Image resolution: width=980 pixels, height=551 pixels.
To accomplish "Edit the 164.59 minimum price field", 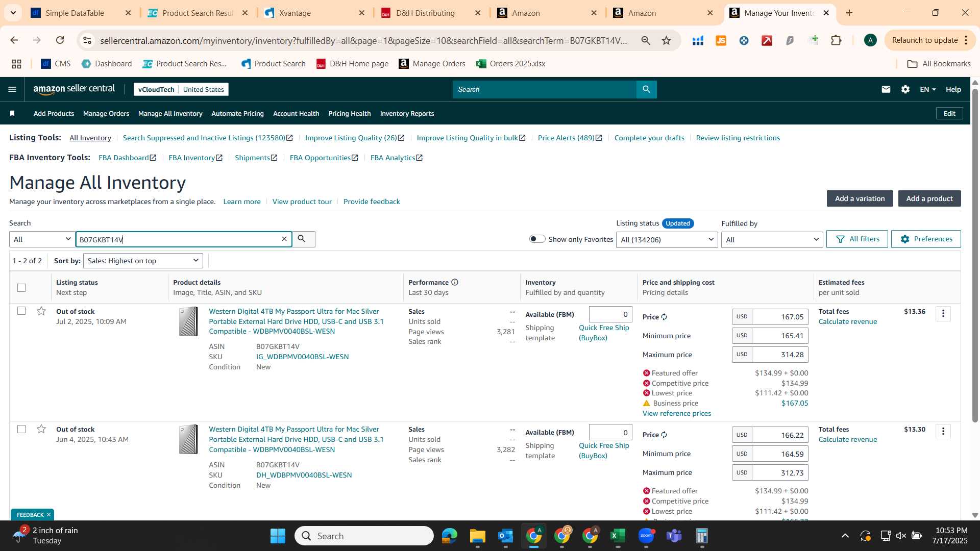I will 780,454.
